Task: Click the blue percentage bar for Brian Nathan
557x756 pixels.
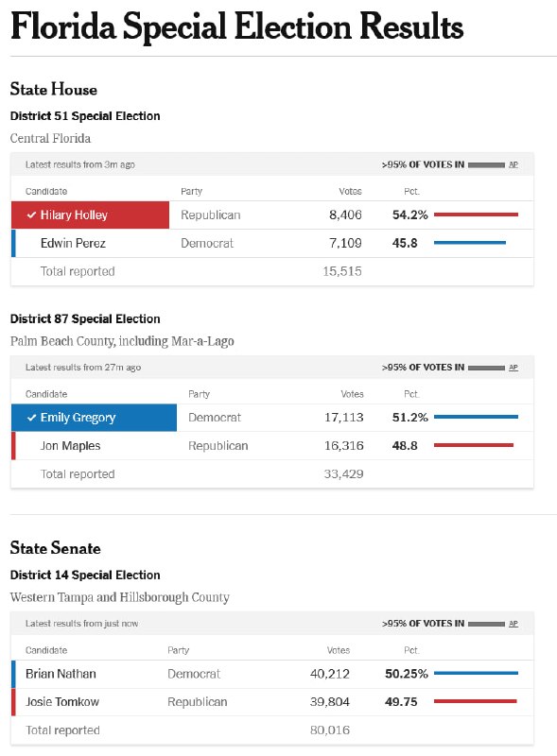Action: coord(476,673)
